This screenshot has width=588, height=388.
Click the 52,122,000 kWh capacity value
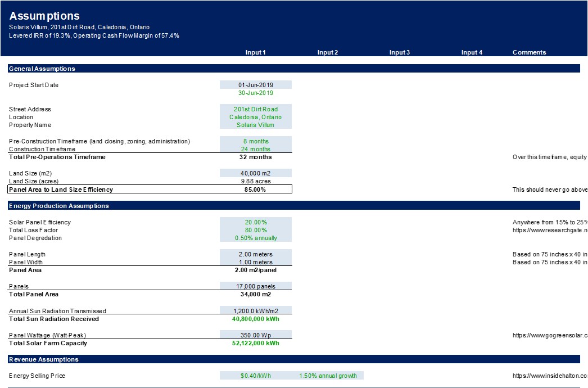[x=256, y=343]
